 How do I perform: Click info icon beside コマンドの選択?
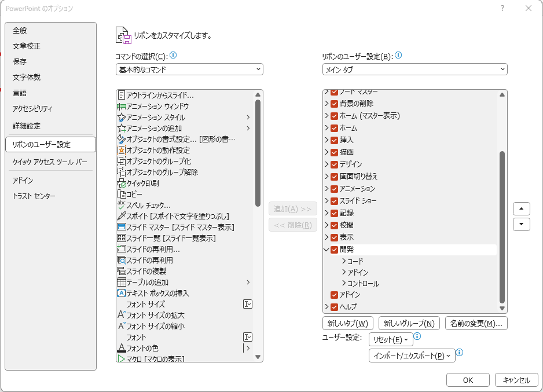click(x=173, y=55)
